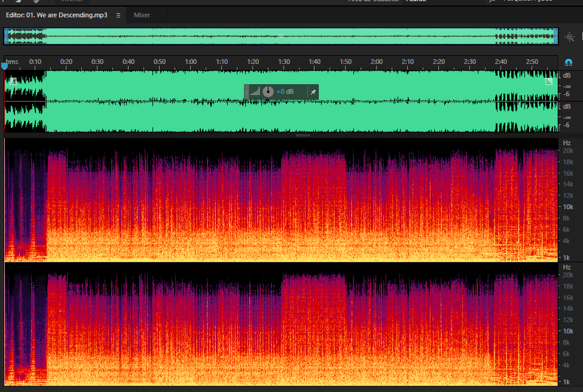This screenshot has width=583, height=392.
Task: Click the bottom channel dB scale label
Action: point(567,106)
